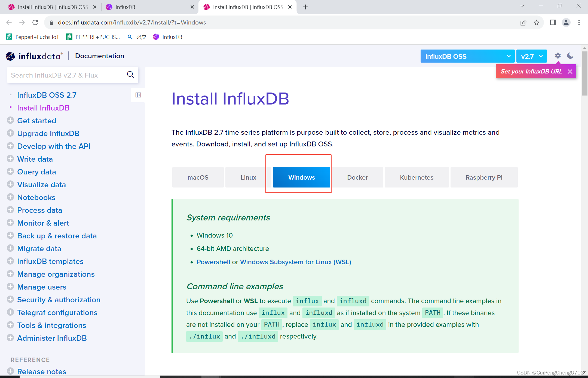The image size is (588, 378).
Task: Expand the Visualize data section
Action: (x=10, y=184)
